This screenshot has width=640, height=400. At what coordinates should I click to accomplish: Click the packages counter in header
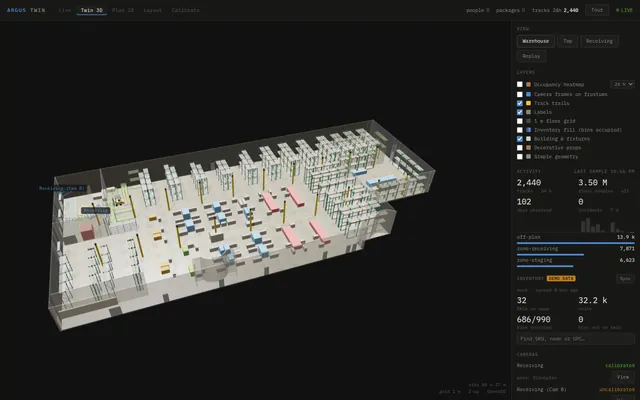(510, 10)
